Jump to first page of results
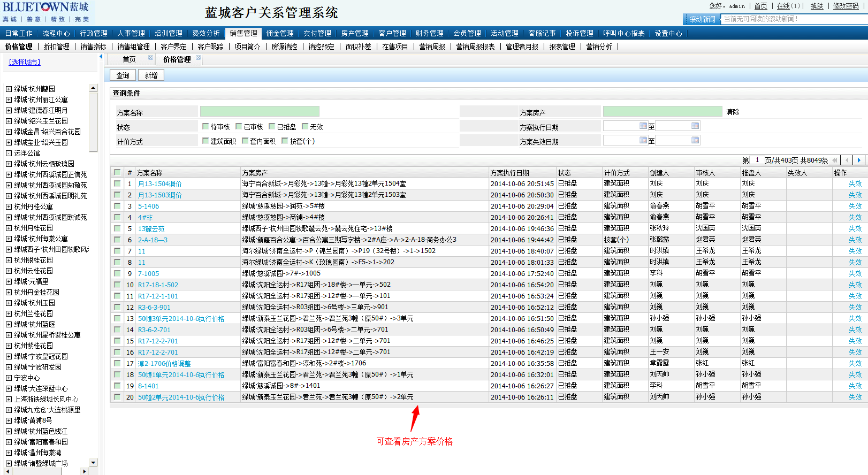Image resolution: width=868 pixels, height=475 pixels. [834, 160]
